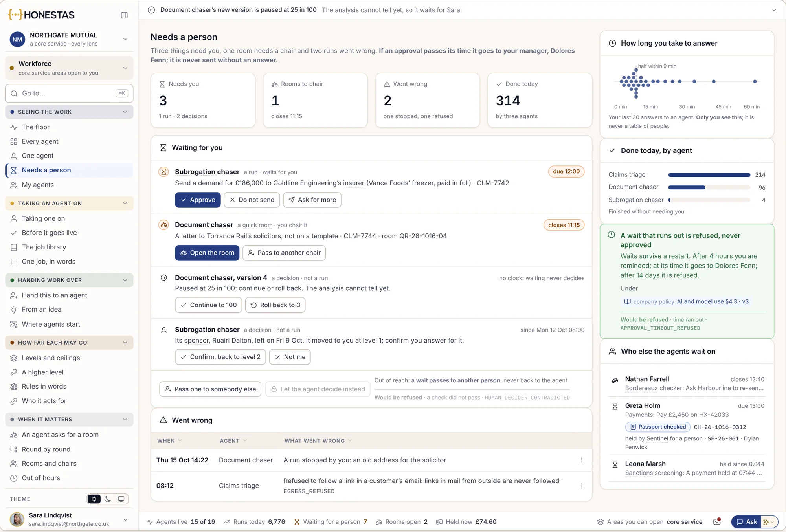786x532 pixels.
Task: Switch to system theme
Action: click(x=121, y=499)
